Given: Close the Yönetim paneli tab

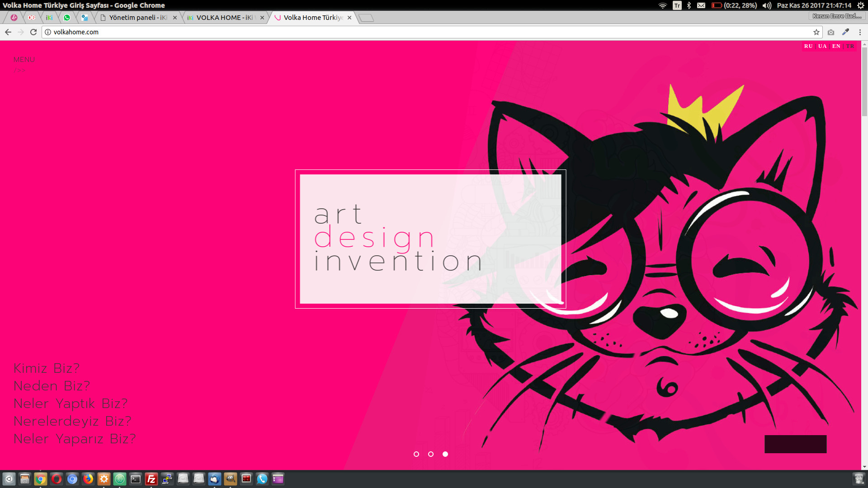Looking at the screenshot, I should click(x=175, y=18).
